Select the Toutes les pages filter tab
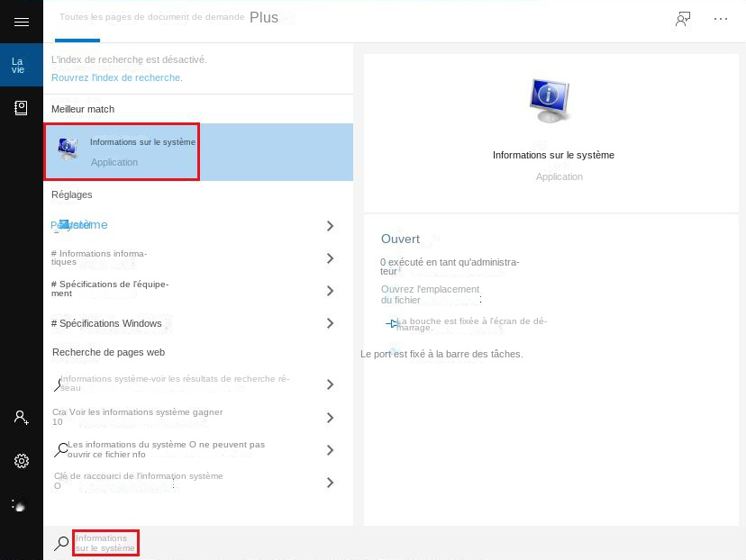This screenshot has height=560, width=746. [x=151, y=15]
